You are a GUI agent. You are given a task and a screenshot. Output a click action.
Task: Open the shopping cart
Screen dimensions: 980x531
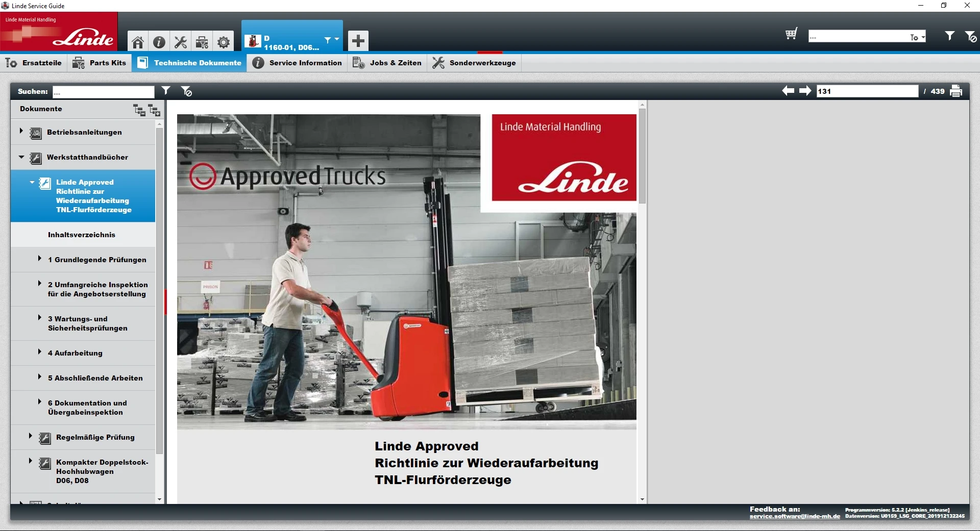coord(791,34)
